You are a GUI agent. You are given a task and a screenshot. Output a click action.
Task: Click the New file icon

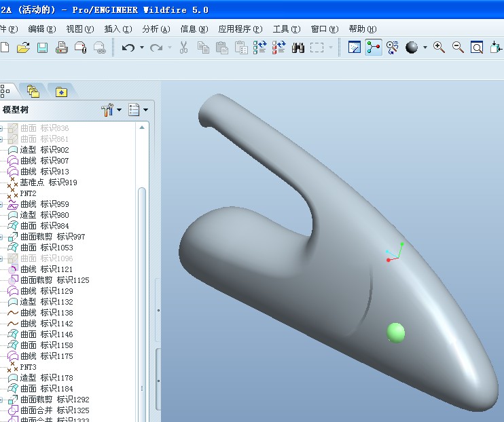coord(5,47)
